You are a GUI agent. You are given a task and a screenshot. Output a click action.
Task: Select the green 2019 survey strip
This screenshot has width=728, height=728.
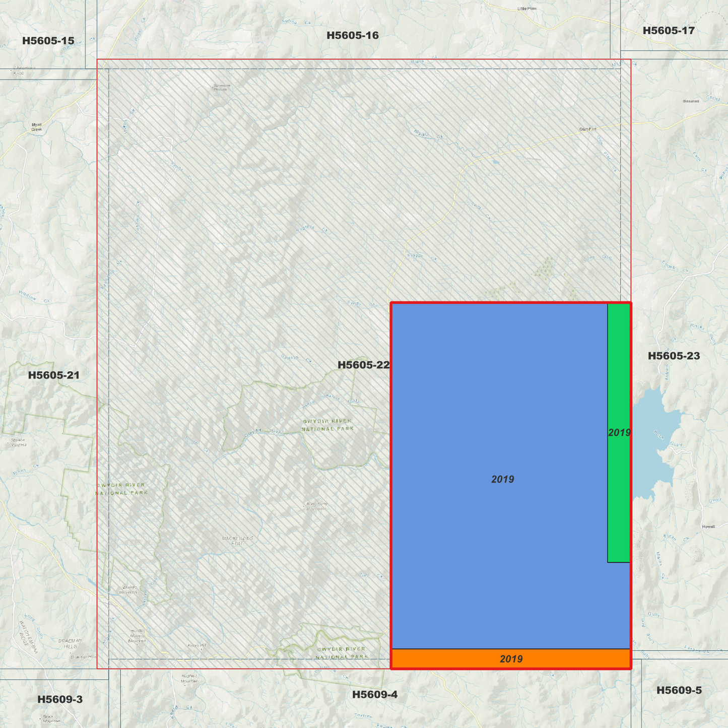point(619,432)
